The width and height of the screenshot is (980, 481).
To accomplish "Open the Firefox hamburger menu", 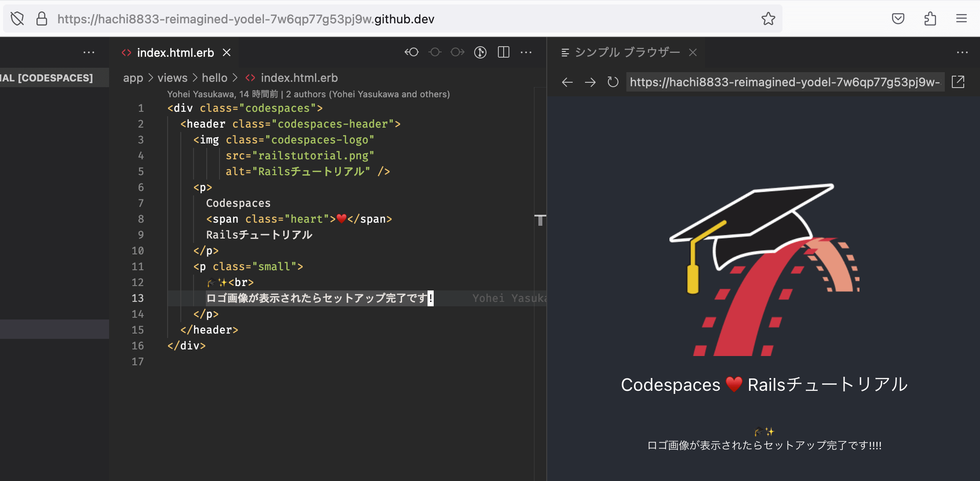I will tap(961, 19).
